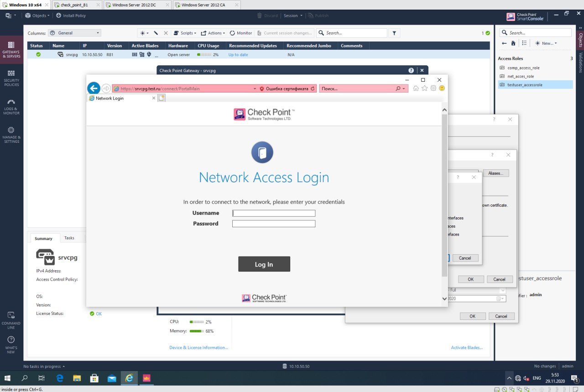Screen dimensions: 584x392
Task: Click the Recommended Updates column header
Action: [x=253, y=46]
